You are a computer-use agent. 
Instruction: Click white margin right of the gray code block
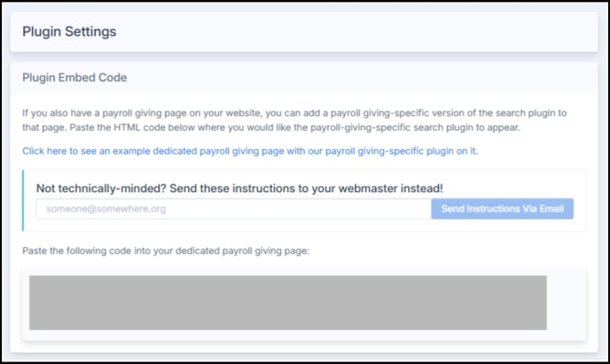coord(566,303)
